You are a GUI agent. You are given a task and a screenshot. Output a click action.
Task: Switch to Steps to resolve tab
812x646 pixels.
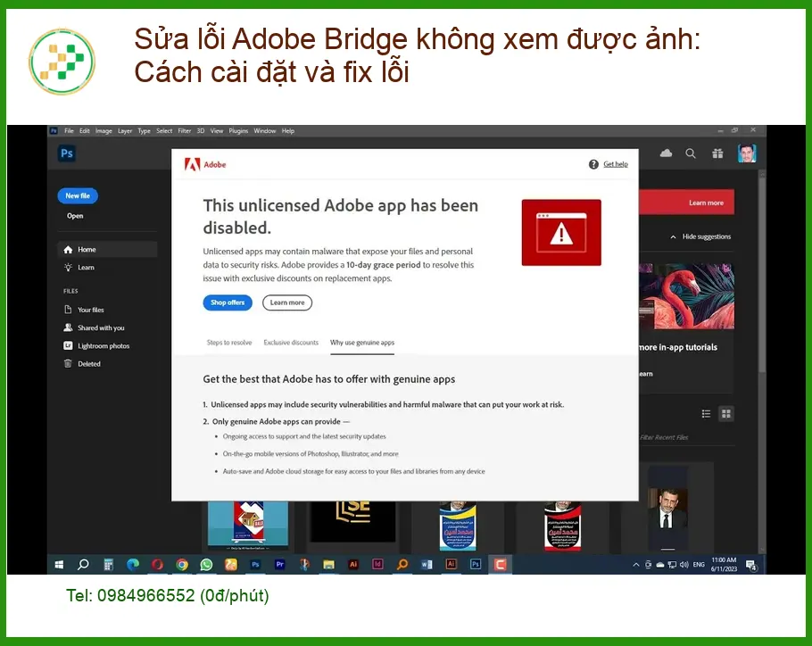(x=229, y=343)
